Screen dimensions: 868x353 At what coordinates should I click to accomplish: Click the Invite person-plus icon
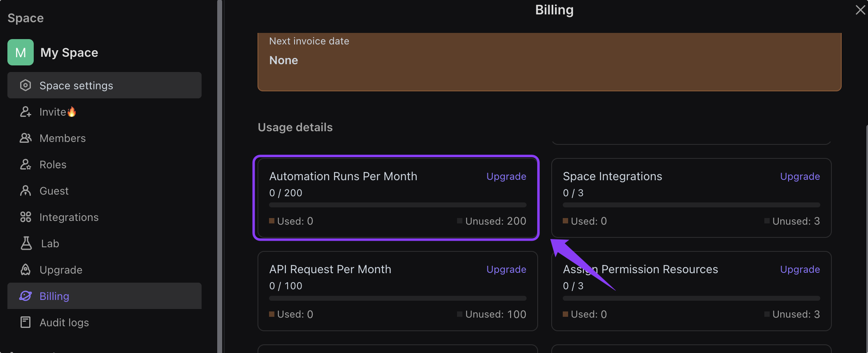[26, 111]
